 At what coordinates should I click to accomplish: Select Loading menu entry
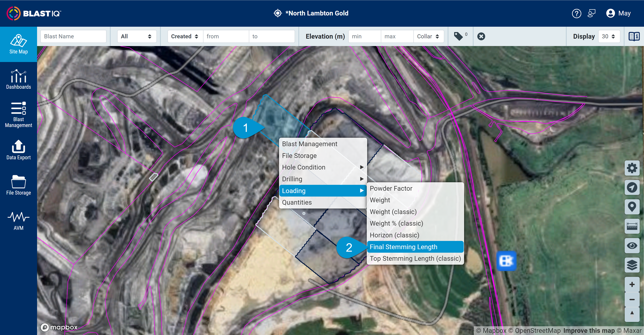point(323,190)
